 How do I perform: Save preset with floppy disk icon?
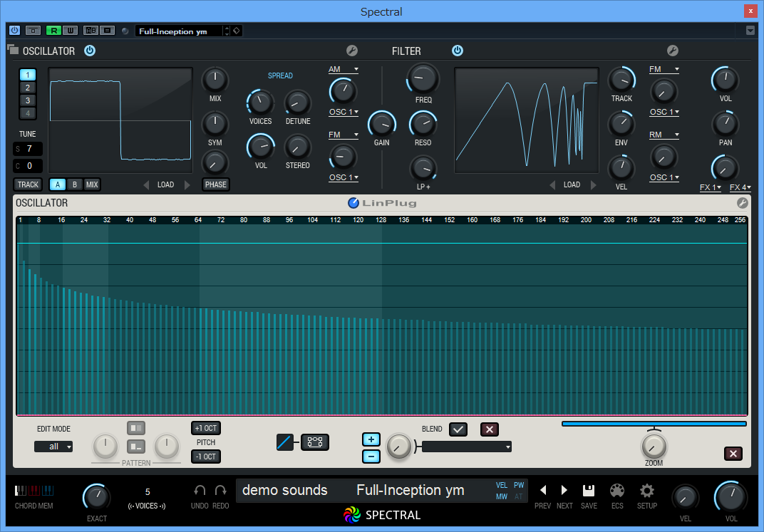[x=589, y=490]
